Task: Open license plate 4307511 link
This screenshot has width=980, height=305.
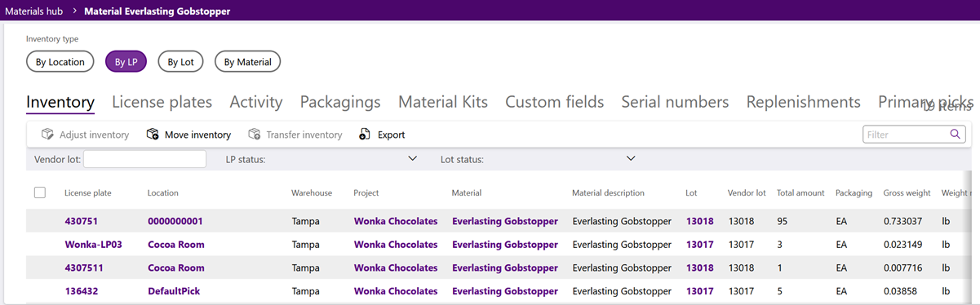Action: click(84, 267)
